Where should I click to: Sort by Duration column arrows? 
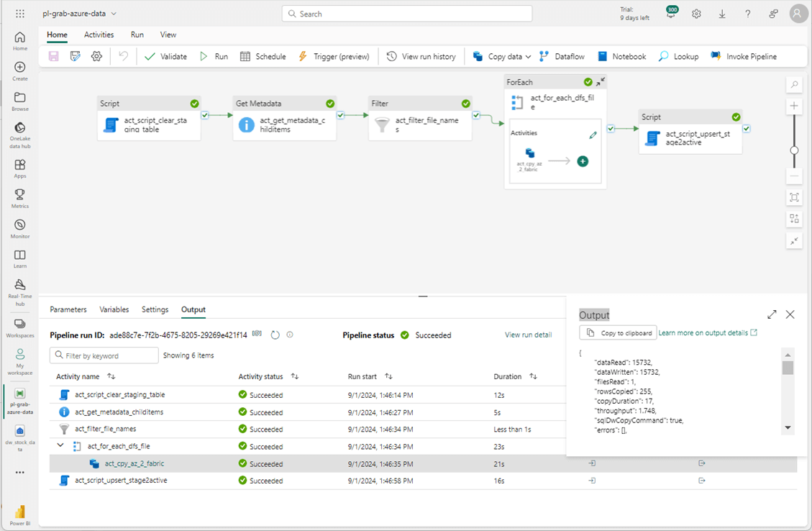click(x=533, y=376)
